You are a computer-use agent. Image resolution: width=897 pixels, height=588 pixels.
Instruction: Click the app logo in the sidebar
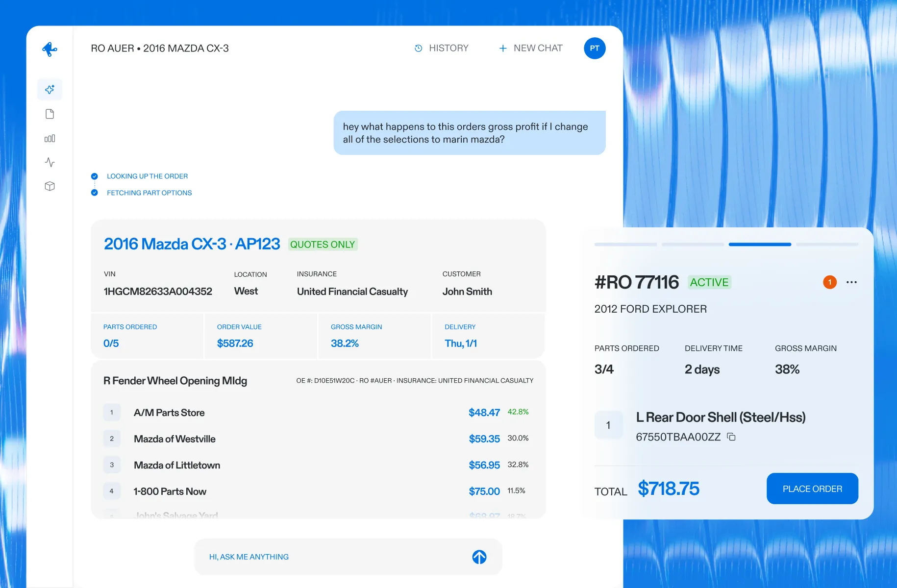[x=50, y=49]
